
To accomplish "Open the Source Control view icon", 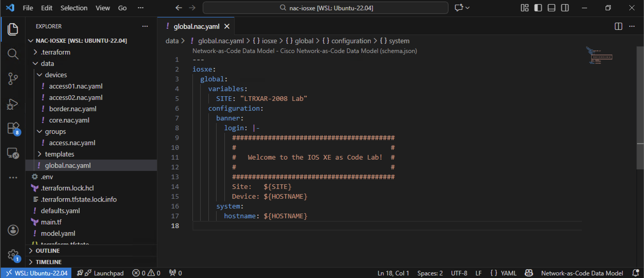I will [13, 79].
